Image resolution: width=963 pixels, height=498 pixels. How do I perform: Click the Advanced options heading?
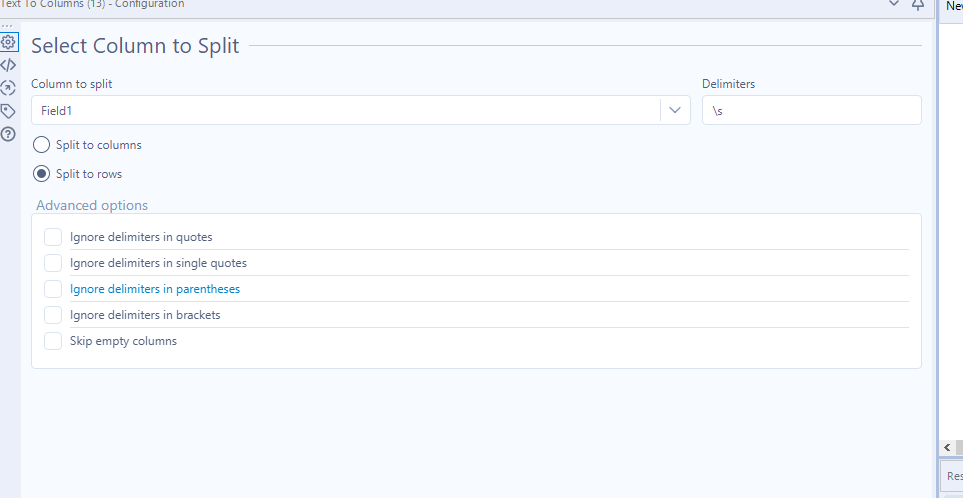click(x=92, y=205)
